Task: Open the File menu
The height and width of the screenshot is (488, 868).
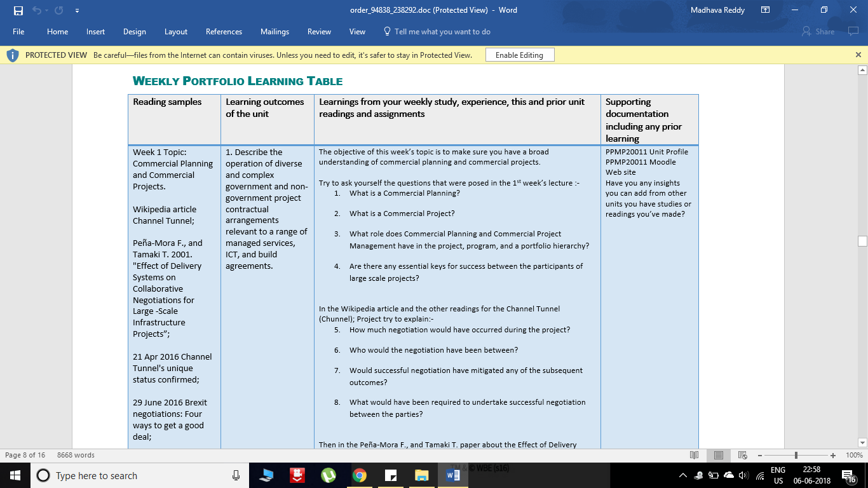Action: coord(18,32)
